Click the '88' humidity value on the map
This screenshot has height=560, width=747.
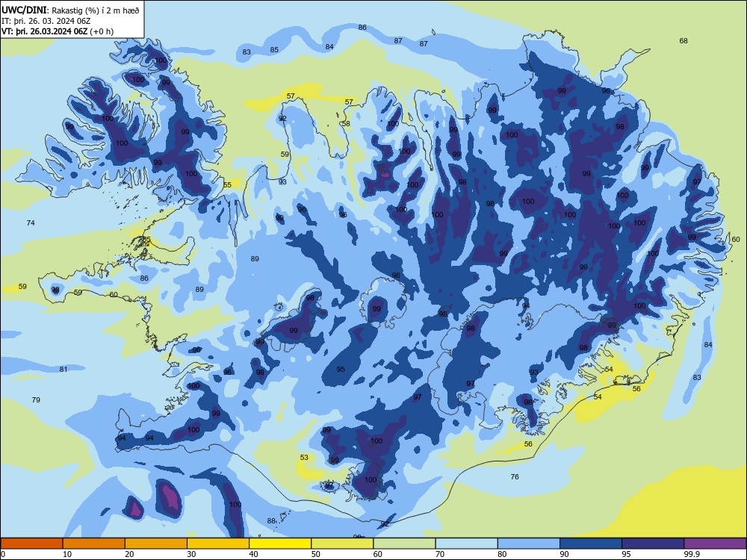click(271, 521)
